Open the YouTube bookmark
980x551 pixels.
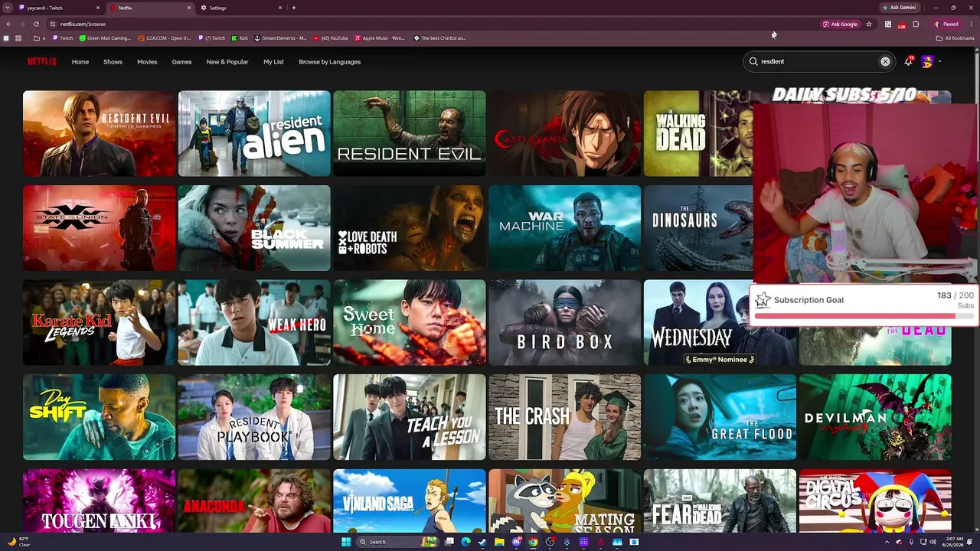tap(331, 38)
